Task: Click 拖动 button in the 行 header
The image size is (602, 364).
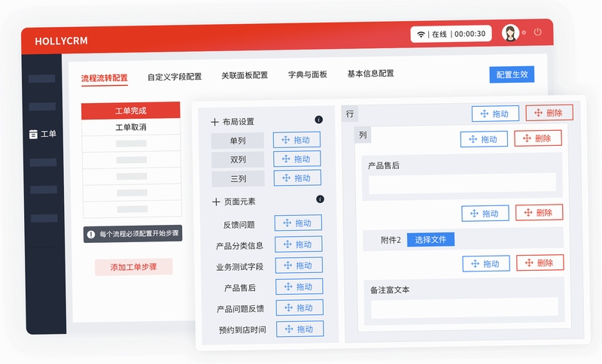Action: pyautogui.click(x=495, y=114)
